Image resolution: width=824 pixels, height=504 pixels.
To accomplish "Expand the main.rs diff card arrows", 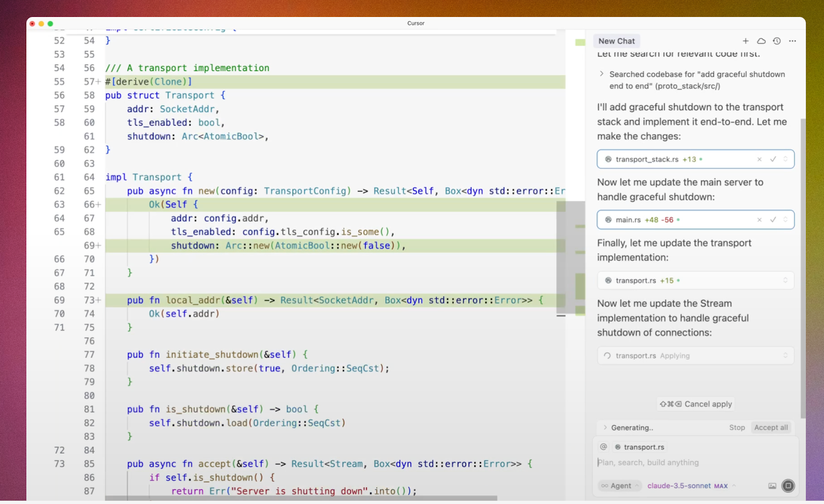I will click(785, 220).
